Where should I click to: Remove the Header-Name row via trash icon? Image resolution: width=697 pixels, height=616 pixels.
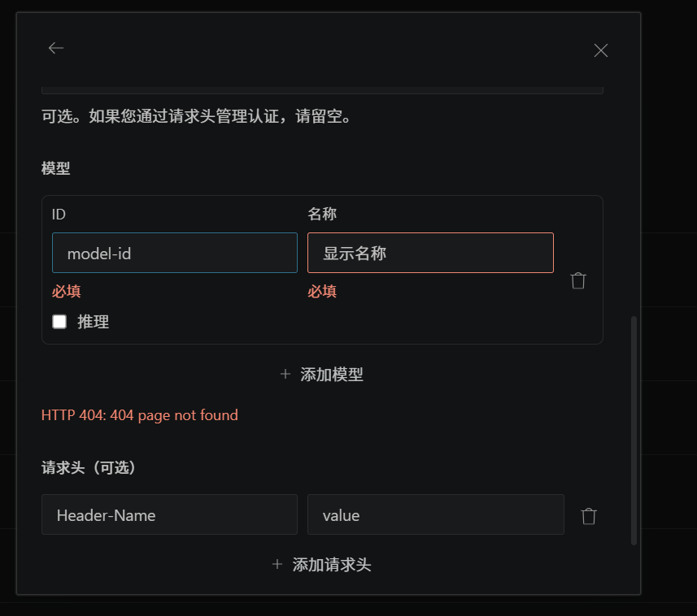(x=589, y=516)
